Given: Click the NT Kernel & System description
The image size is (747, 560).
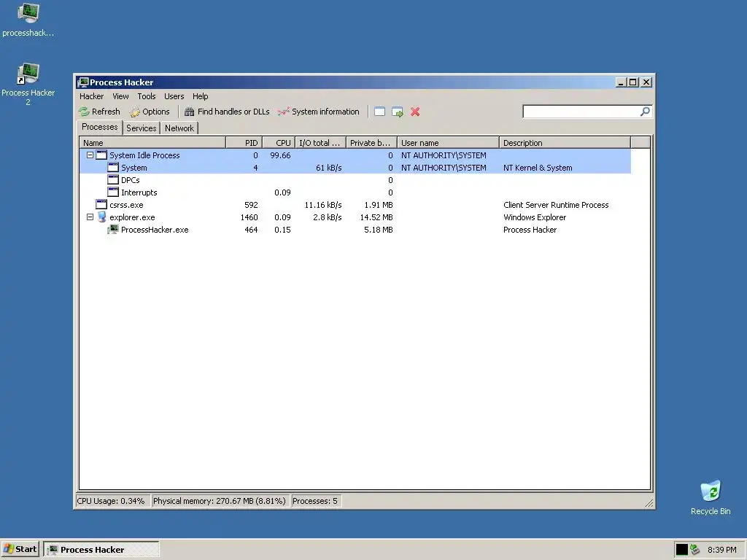Looking at the screenshot, I should pyautogui.click(x=538, y=168).
